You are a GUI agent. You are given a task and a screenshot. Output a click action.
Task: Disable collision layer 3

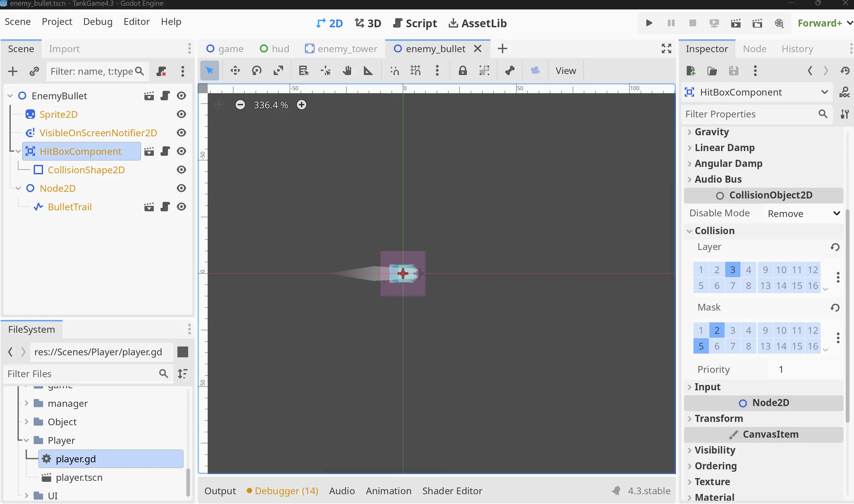733,270
